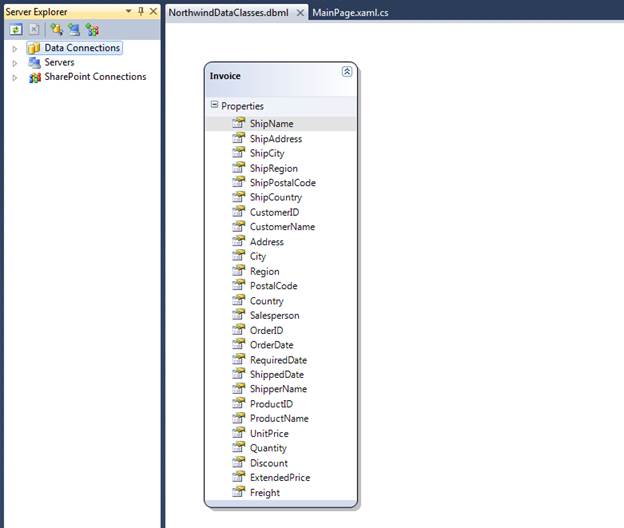This screenshot has height=528, width=624.
Task: Select the Discount property text
Action: click(x=269, y=463)
